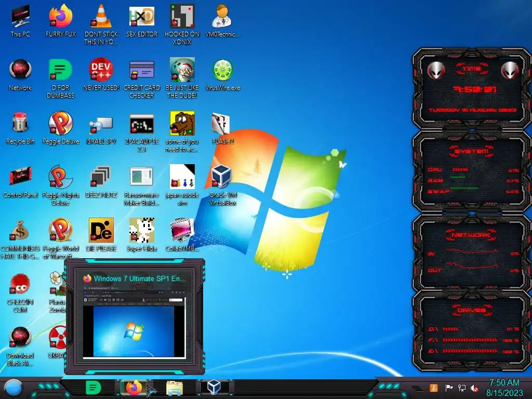Click the DRIVES gadget header

coord(472,310)
